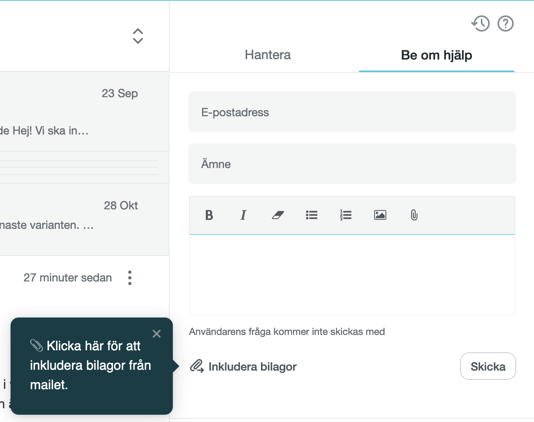Focus the Ämne subject field
534x422 pixels.
point(352,164)
